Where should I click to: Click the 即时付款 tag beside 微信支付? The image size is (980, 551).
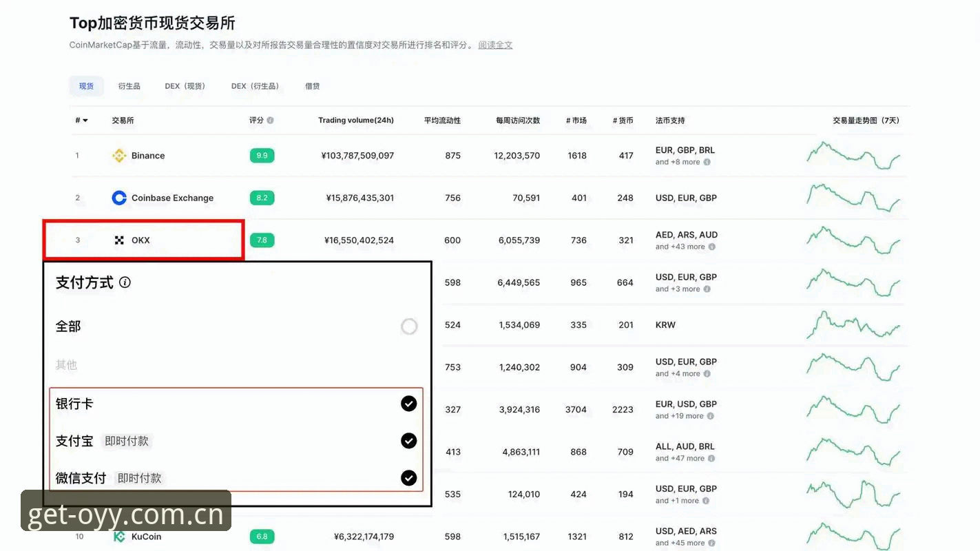(139, 478)
